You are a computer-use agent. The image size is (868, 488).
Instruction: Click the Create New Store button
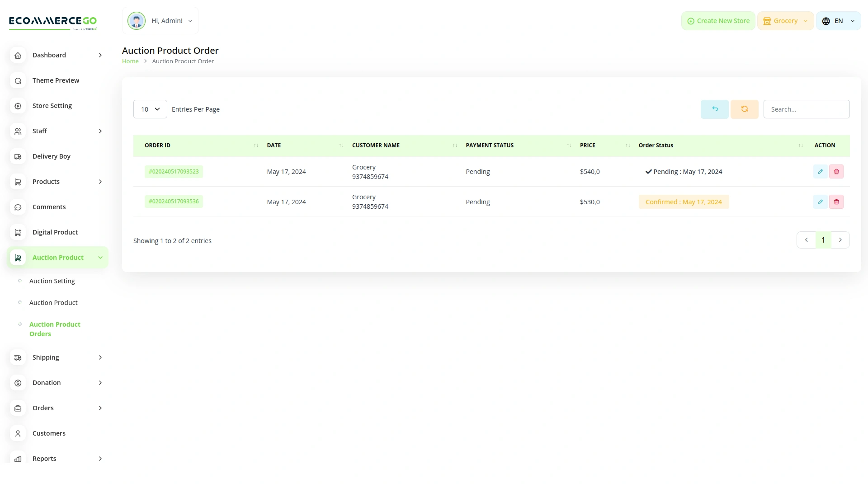point(718,20)
